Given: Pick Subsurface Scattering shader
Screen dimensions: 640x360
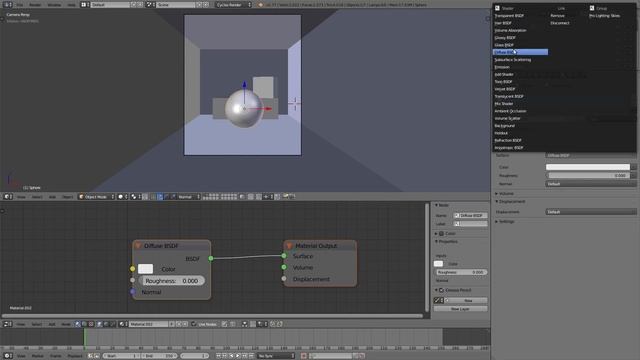Looking at the screenshot, I should click(513, 60).
